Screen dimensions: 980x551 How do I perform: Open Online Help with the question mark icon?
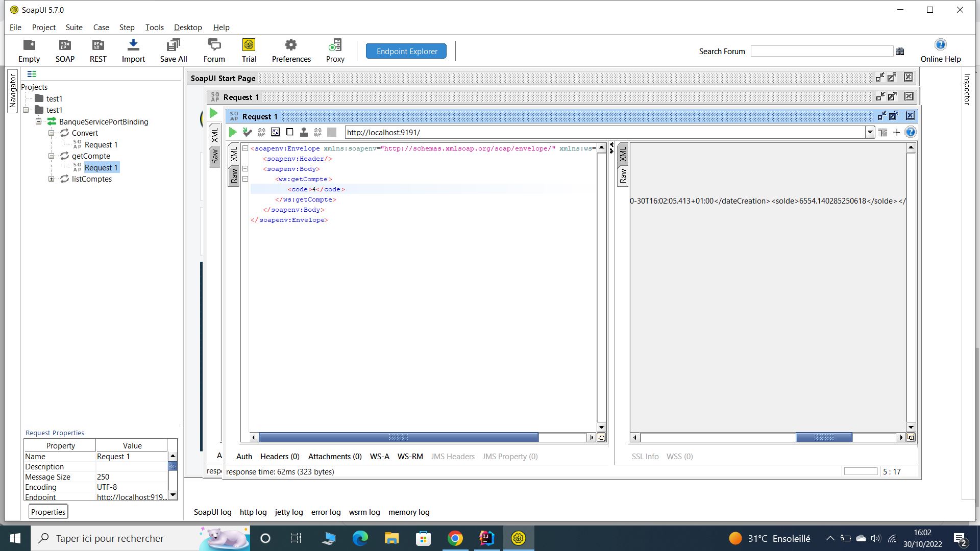point(941,44)
